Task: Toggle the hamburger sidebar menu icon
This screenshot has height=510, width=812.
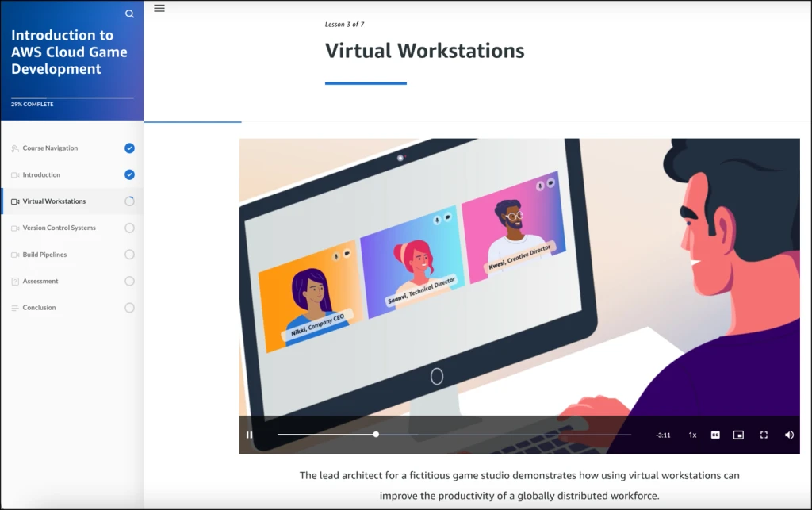Action: [x=159, y=8]
